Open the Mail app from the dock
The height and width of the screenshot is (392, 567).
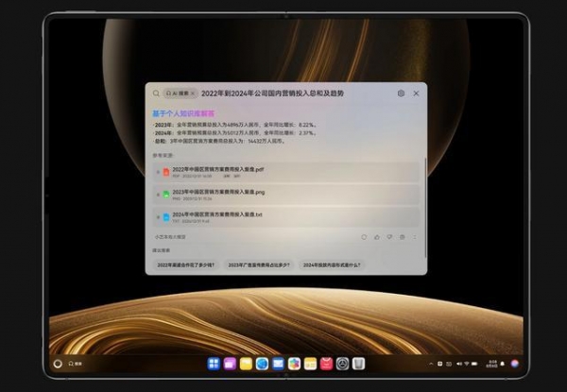(x=278, y=364)
